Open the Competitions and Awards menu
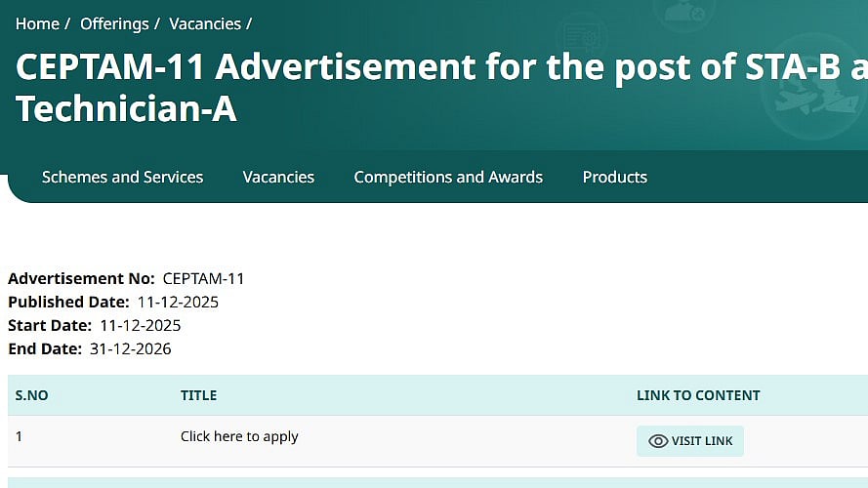868x488 pixels. (448, 177)
